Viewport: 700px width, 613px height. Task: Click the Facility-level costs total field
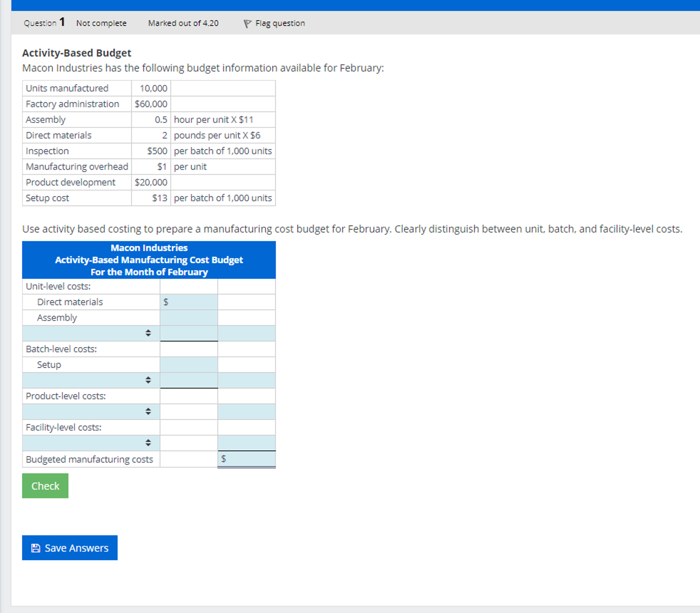coord(247,443)
